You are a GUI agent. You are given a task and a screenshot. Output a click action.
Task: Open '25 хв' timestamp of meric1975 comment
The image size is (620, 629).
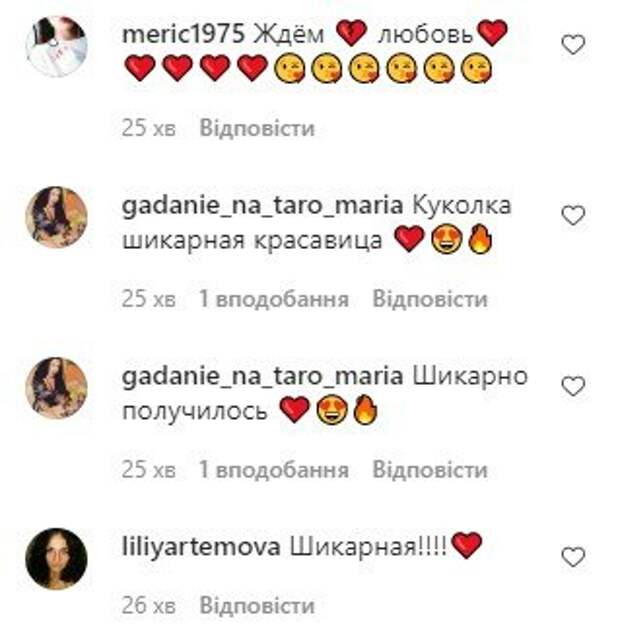pyautogui.click(x=149, y=128)
